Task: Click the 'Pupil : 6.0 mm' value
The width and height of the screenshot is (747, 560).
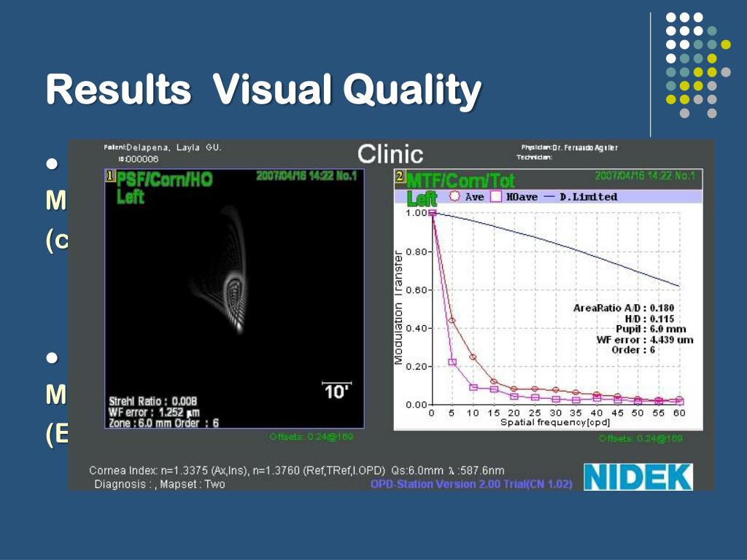Action: pyautogui.click(x=651, y=329)
